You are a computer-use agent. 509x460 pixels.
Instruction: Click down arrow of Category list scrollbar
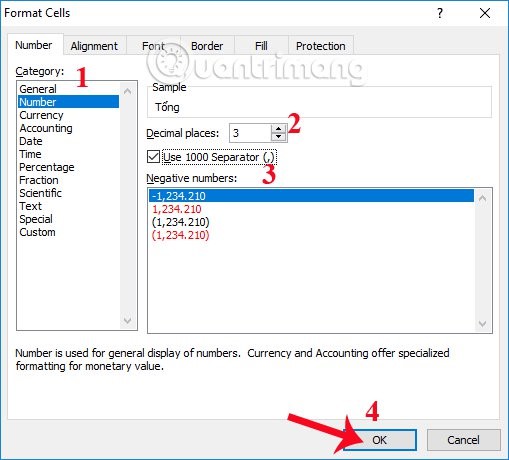pyautogui.click(x=127, y=321)
